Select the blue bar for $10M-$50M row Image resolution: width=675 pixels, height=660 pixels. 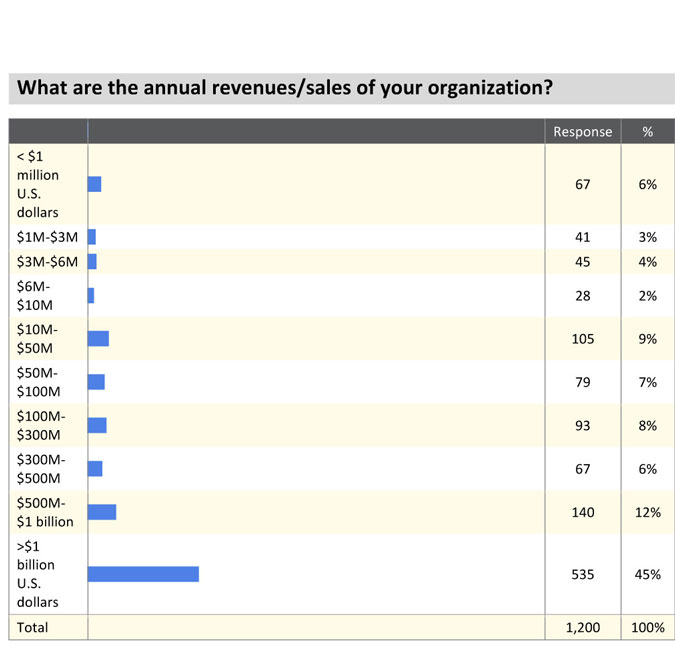coord(98,339)
